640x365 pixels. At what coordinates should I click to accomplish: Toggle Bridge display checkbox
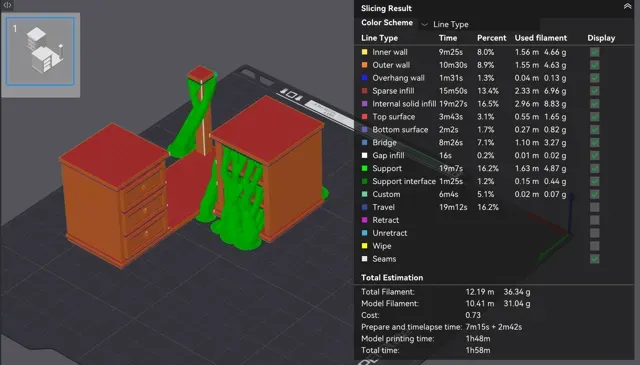pyautogui.click(x=595, y=142)
